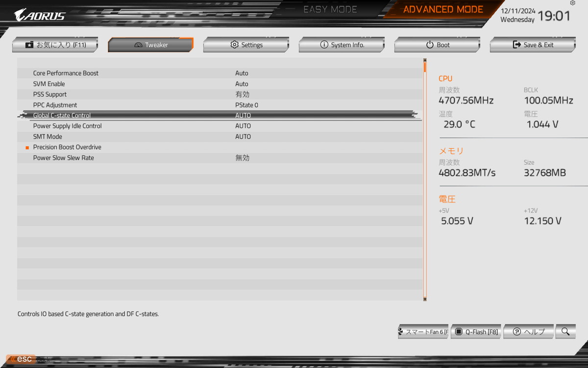Click the memory size 32768MB

tap(544, 173)
